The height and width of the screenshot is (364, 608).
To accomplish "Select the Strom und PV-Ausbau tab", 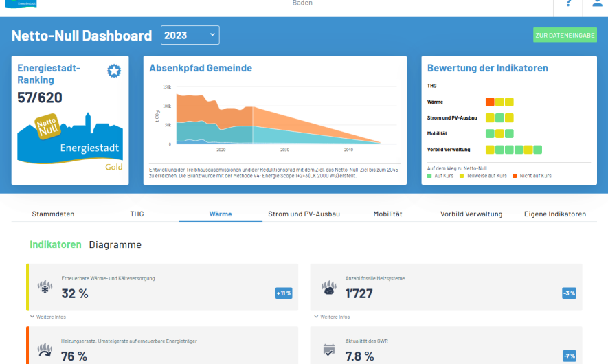I will (304, 214).
